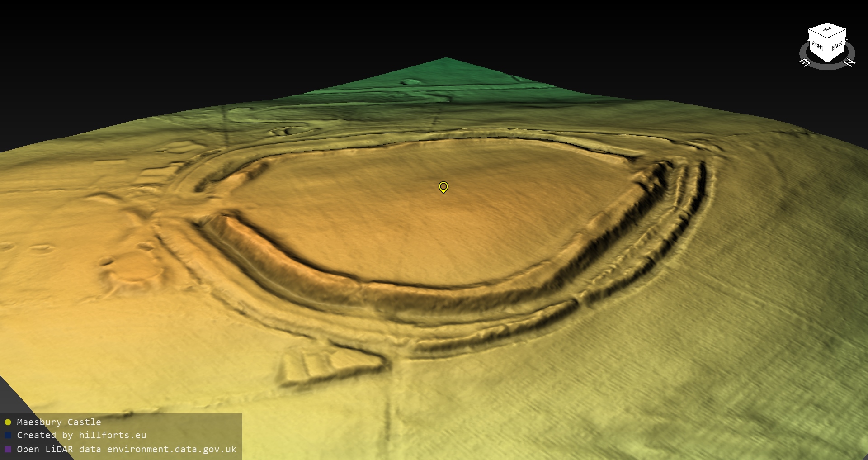
Task: Click the trackway running south from the ramparts
Action: 391,407
